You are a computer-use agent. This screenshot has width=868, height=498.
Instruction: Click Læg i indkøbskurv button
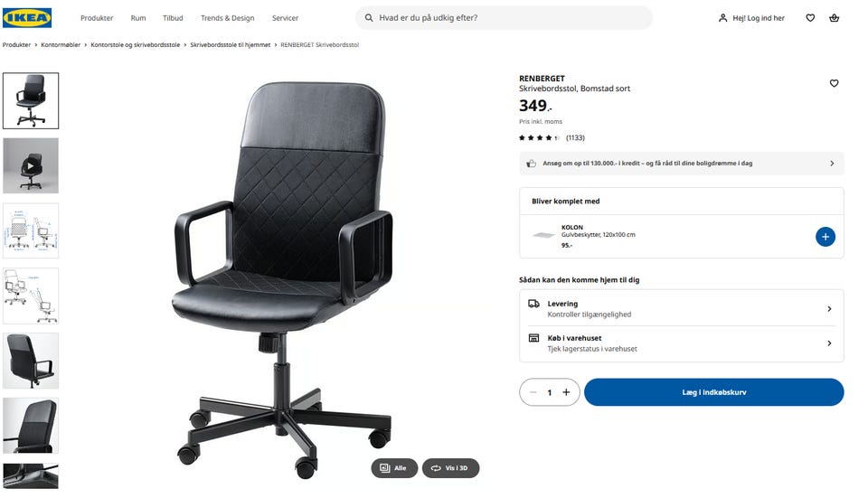point(714,392)
